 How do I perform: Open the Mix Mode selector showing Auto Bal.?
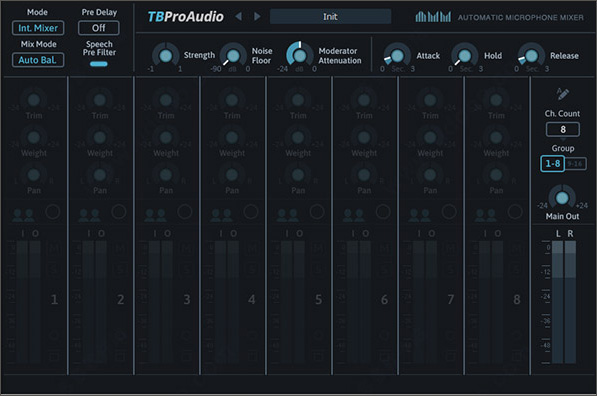pos(38,60)
